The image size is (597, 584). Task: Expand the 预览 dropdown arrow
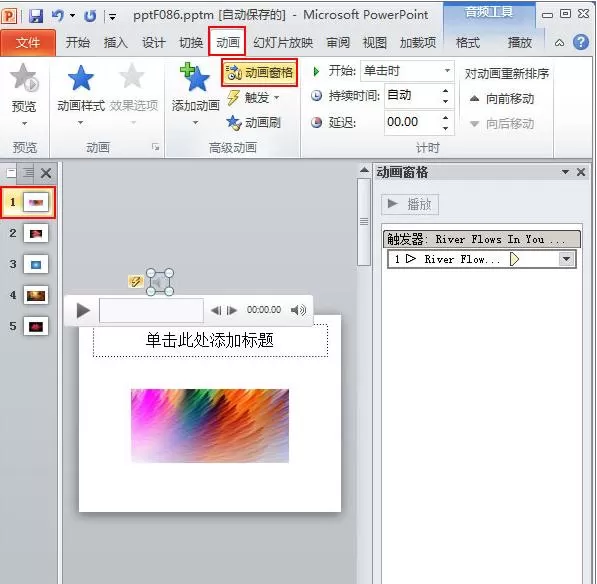tap(24, 123)
